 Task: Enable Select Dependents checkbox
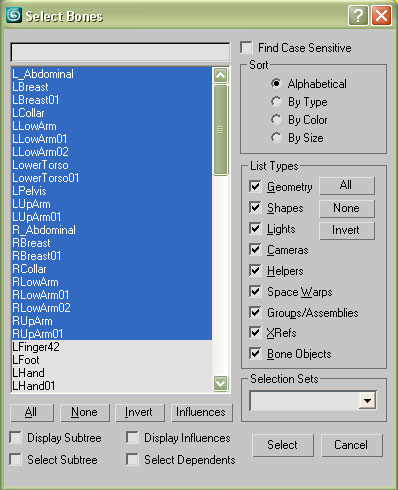(133, 460)
